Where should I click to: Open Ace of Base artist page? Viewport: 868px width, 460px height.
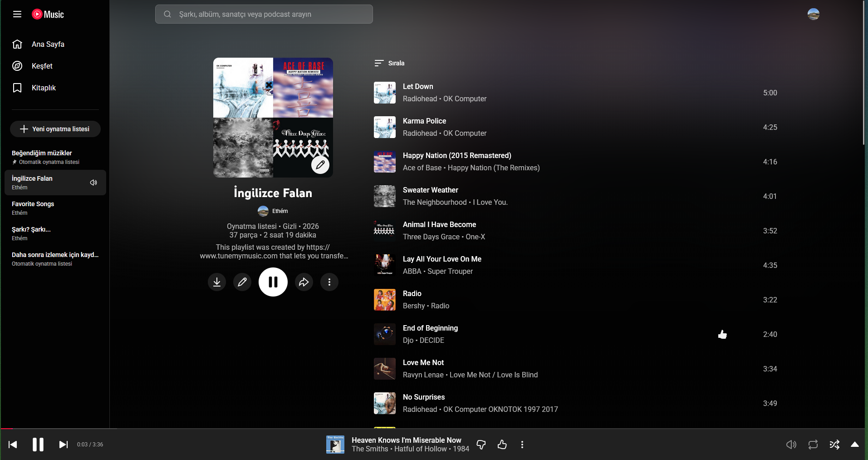(422, 168)
